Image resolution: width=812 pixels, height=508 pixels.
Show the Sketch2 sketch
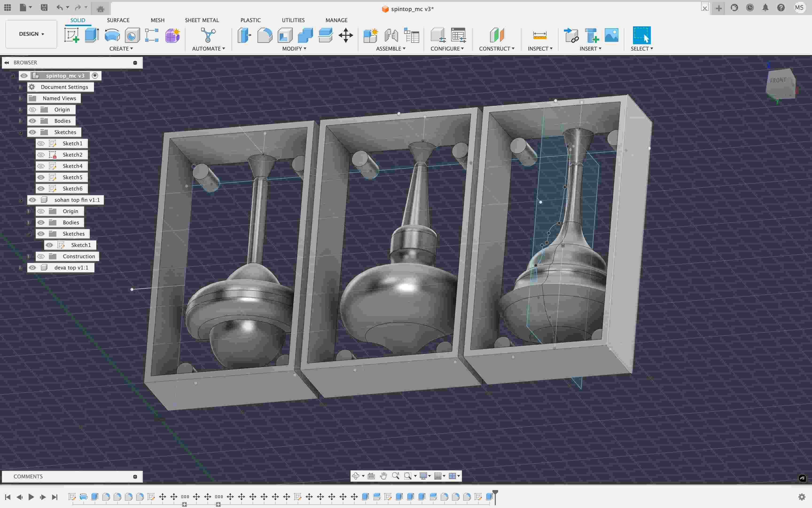[41, 155]
